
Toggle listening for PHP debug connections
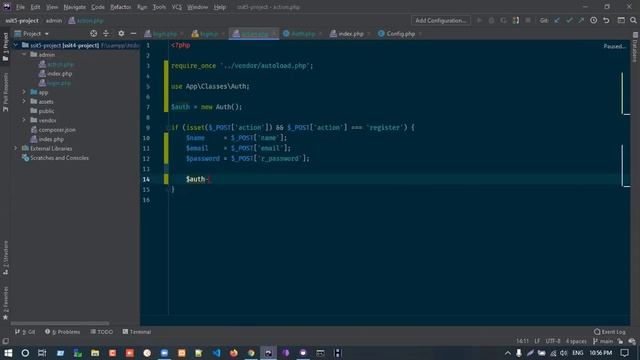[516, 20]
